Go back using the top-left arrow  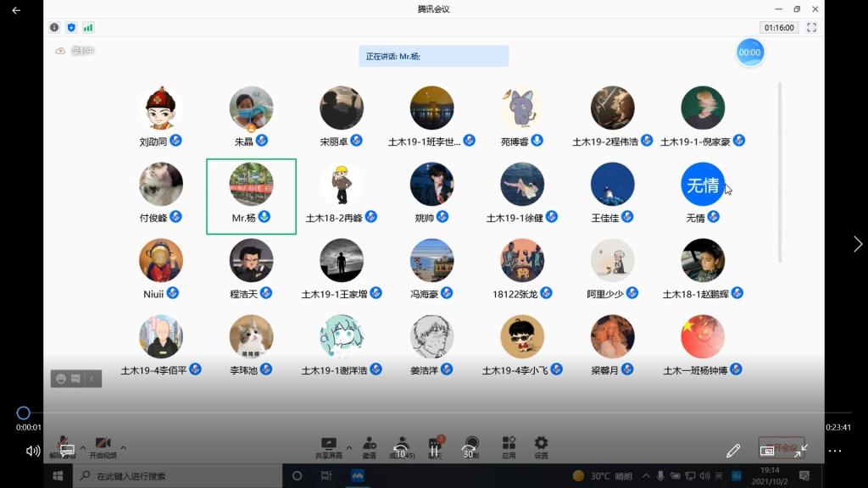point(16,10)
